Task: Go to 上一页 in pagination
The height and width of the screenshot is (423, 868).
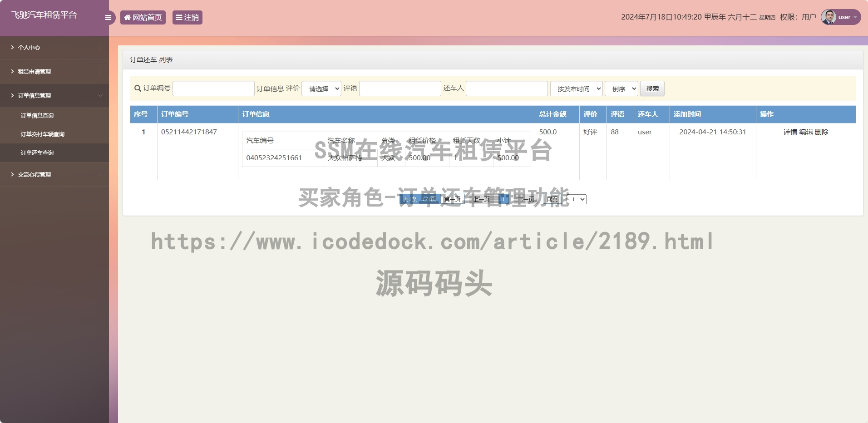Action: (x=481, y=199)
